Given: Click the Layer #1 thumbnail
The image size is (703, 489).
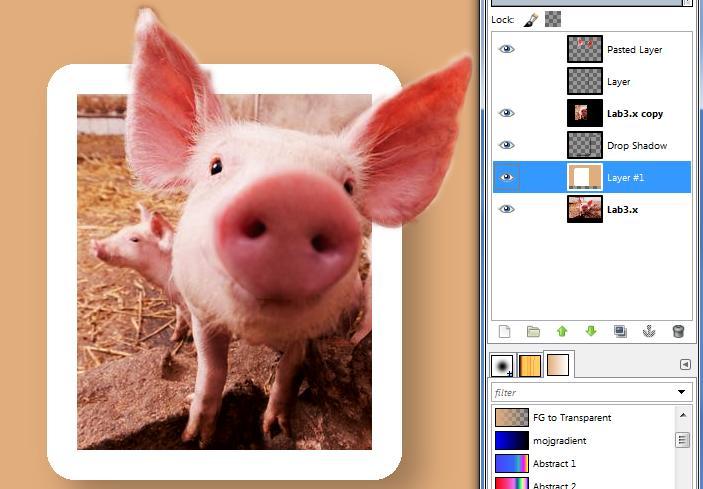Looking at the screenshot, I should pyautogui.click(x=585, y=177).
